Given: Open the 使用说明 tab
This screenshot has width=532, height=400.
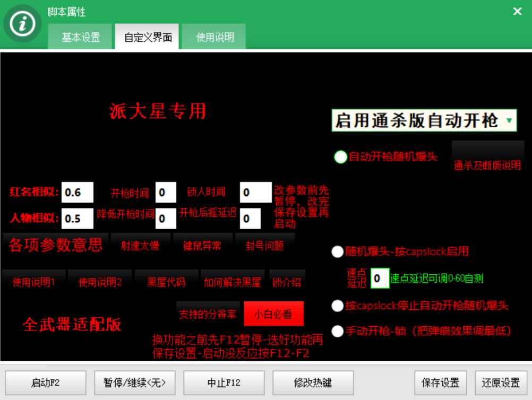Looking at the screenshot, I should click(213, 37).
